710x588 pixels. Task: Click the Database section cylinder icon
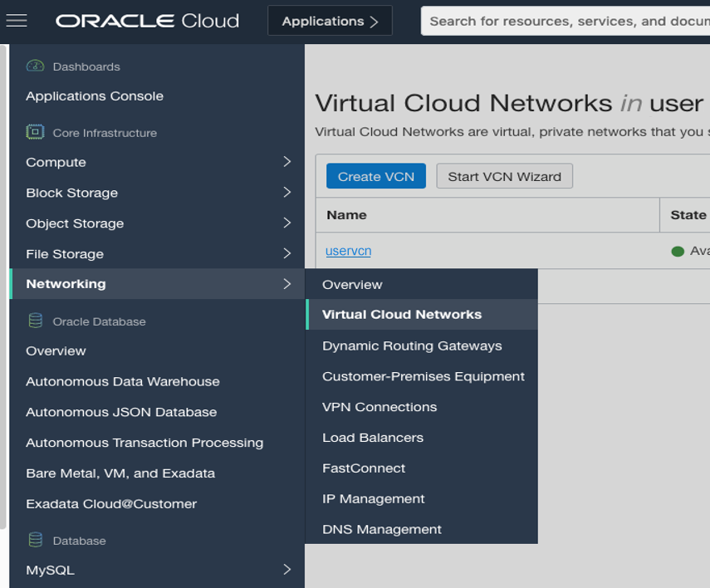point(35,540)
